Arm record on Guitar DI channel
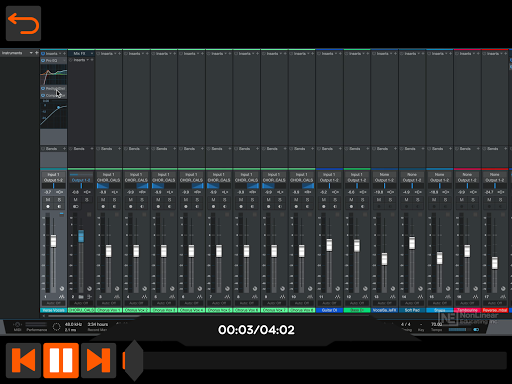 coord(324,207)
